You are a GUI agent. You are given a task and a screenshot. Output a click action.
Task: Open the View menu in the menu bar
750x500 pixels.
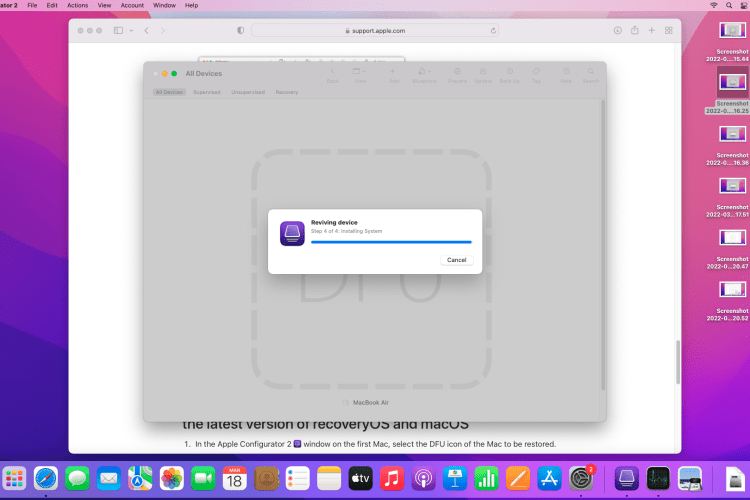coord(104,5)
